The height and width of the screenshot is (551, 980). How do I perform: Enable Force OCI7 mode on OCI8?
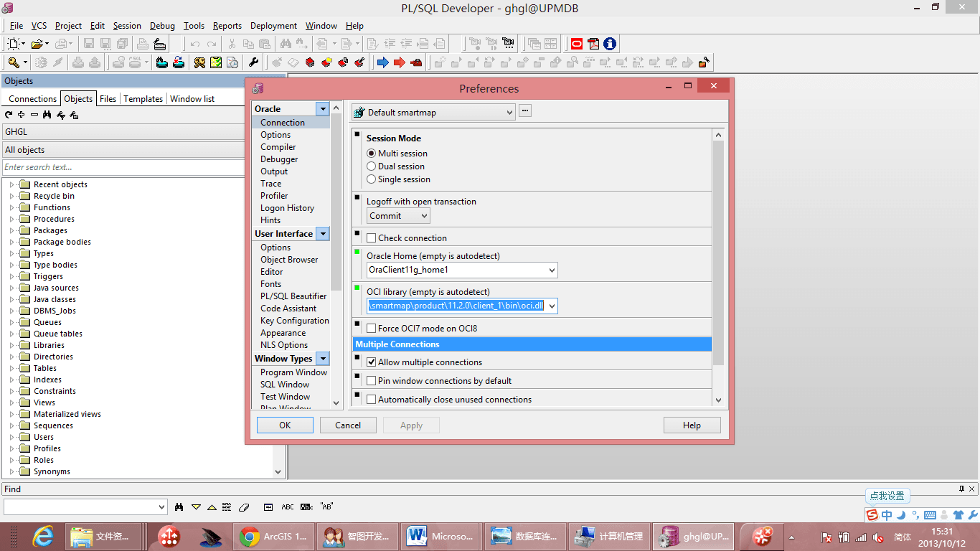pos(372,329)
